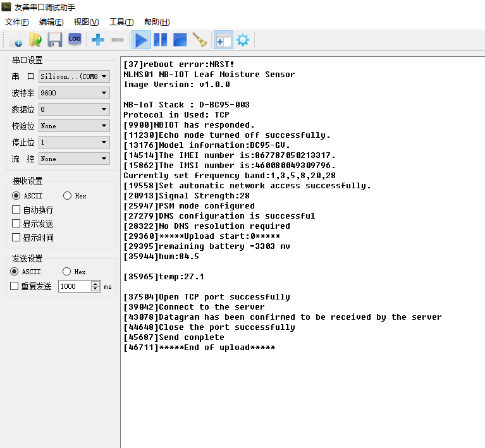485x448 pixels.
Task: Click the blue plus icon
Action: pos(98,40)
